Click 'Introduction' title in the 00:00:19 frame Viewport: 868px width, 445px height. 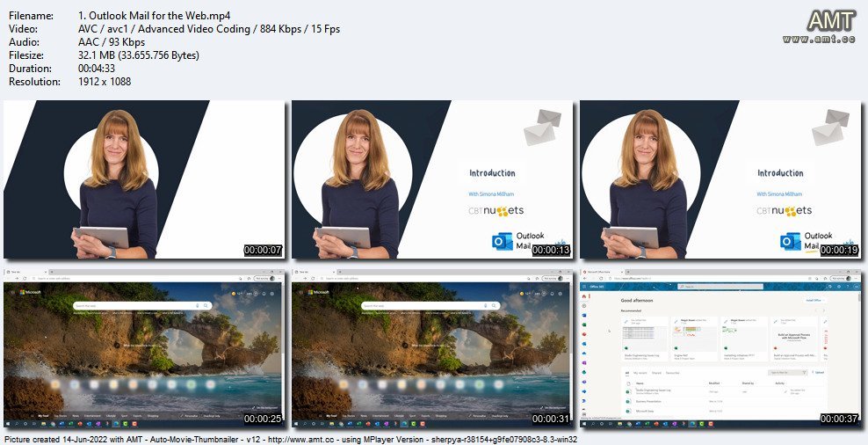point(780,173)
